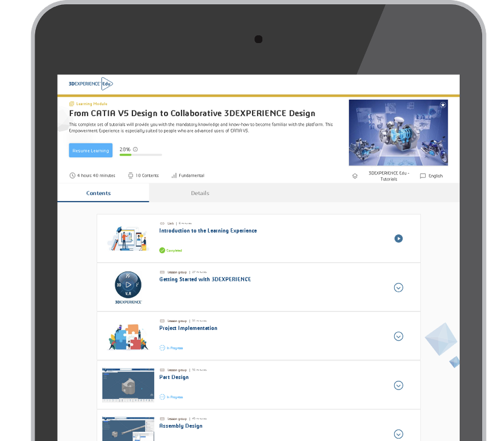Click the 4 hours 40 minutes text
504x441 pixels.
[96, 176]
